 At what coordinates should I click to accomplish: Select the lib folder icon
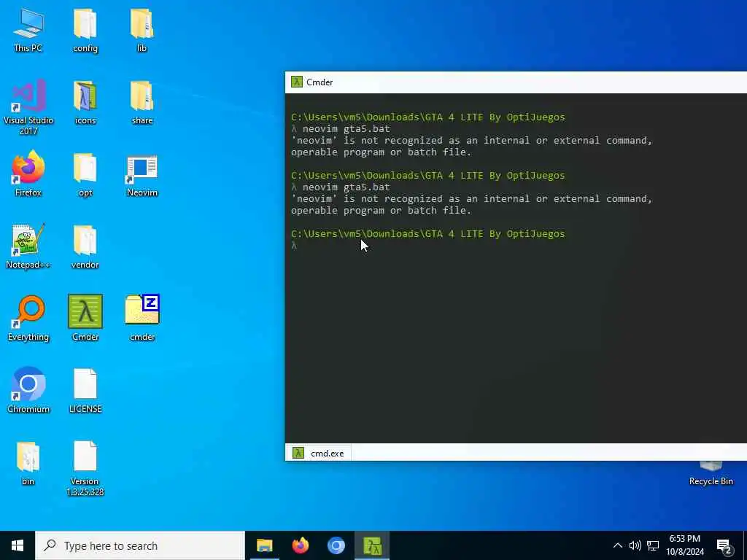click(x=142, y=29)
